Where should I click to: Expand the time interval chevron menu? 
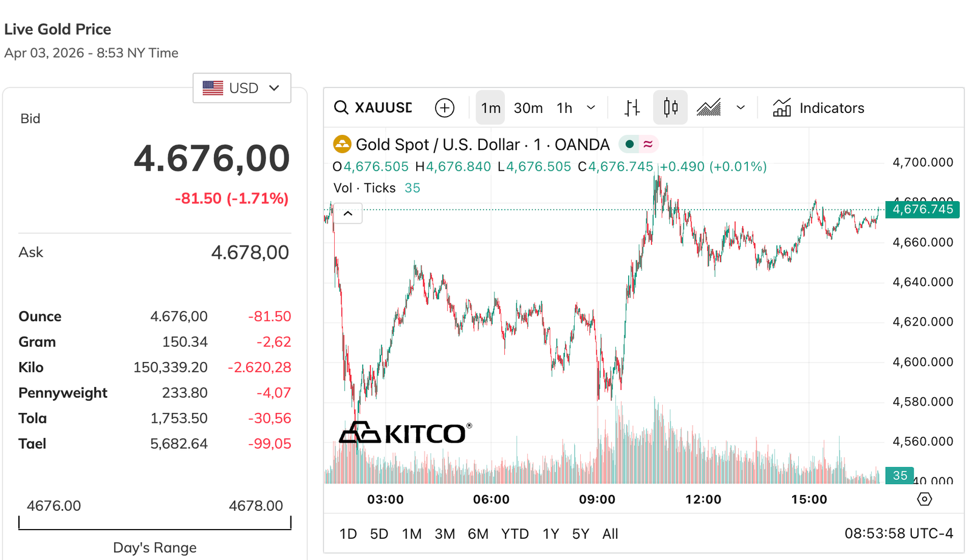click(590, 108)
